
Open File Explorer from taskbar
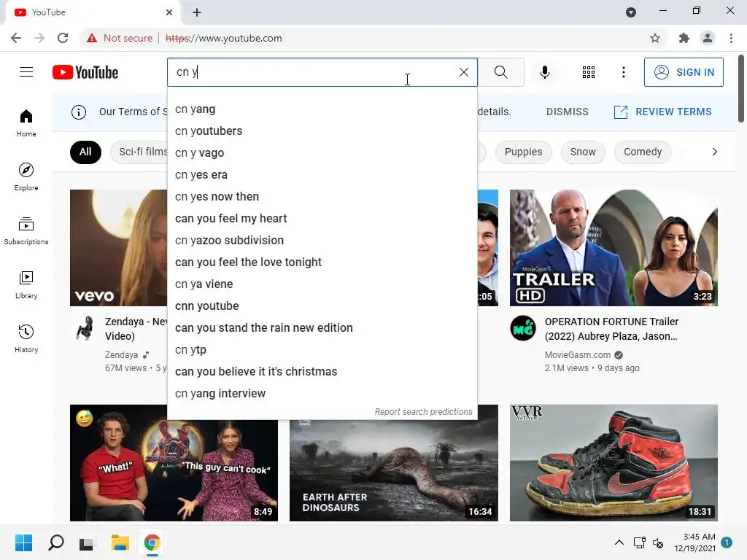click(x=120, y=542)
